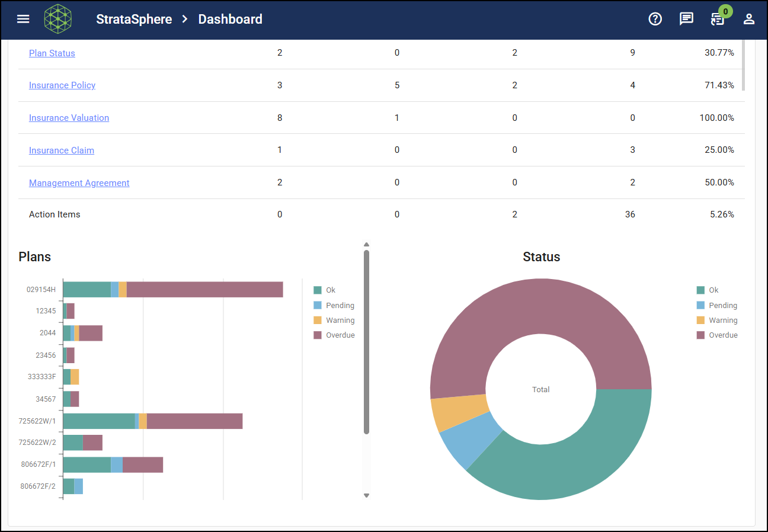Select the orange Warning slice of donut chart
This screenshot has height=532, width=768.
point(458,412)
